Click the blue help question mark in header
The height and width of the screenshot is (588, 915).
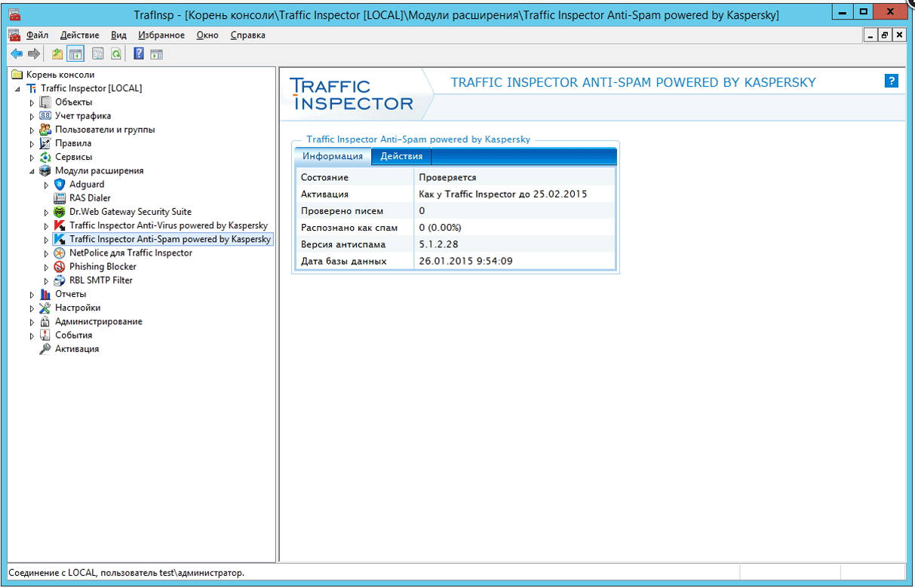click(892, 81)
